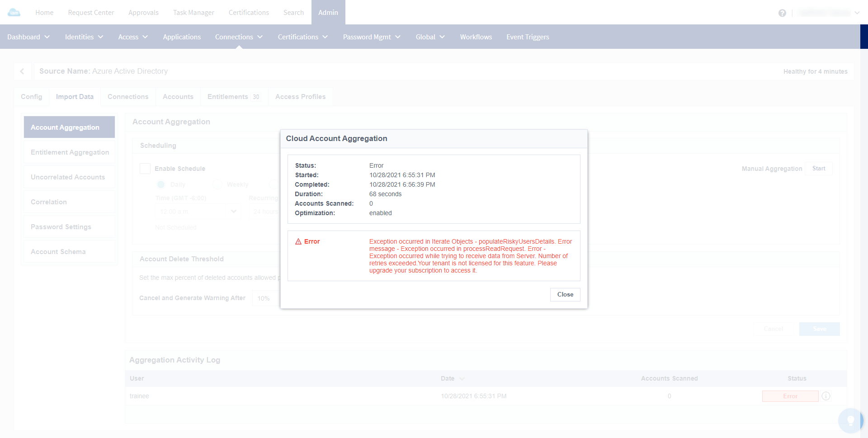Open Certifications in top navigation

pos(249,13)
